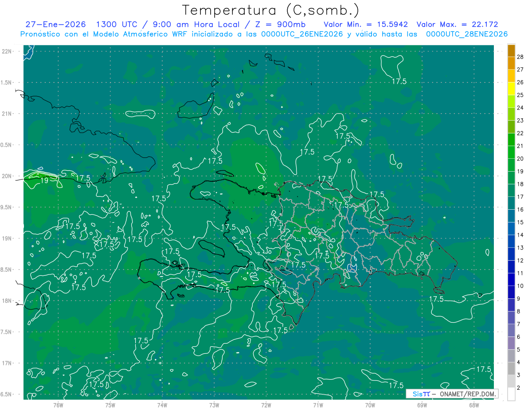532x411 pixels.
Task: Select the '0000UTC_28ENE2026' valid-until time
Action: coord(466,34)
